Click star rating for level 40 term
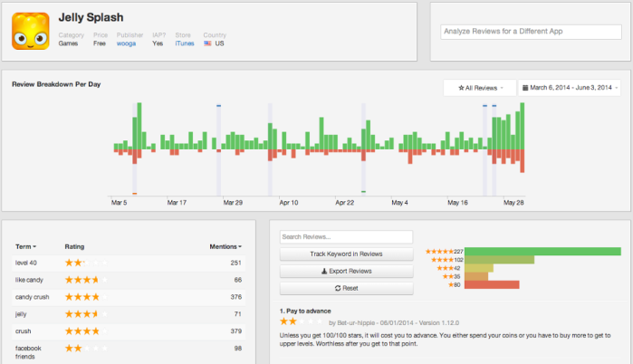The width and height of the screenshot is (633, 364). 86,263
